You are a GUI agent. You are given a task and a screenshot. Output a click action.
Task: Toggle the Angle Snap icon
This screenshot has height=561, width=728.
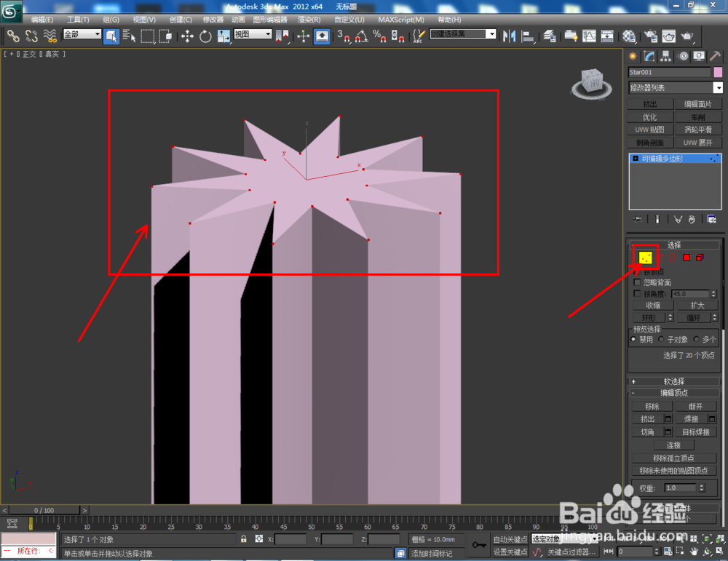click(x=362, y=36)
